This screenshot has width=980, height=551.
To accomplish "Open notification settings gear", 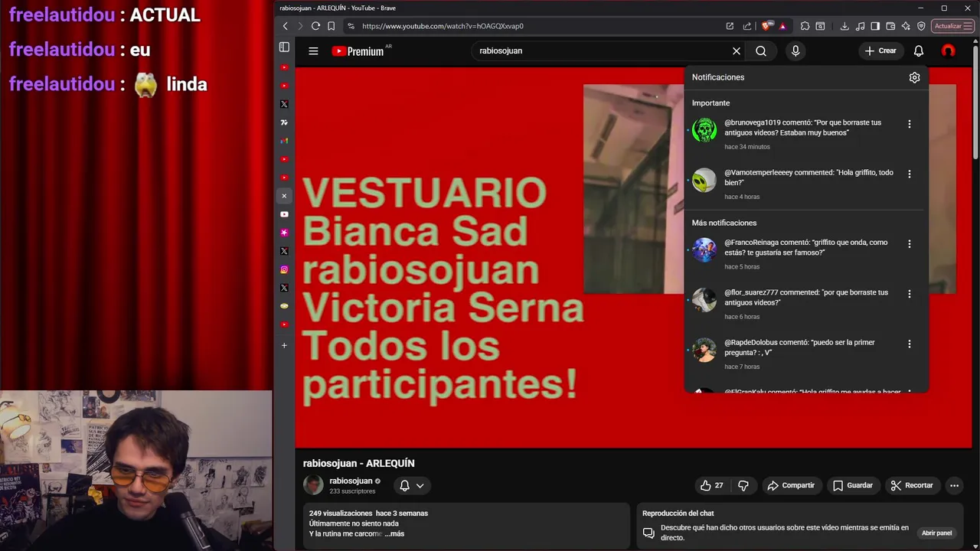I will pyautogui.click(x=914, y=77).
